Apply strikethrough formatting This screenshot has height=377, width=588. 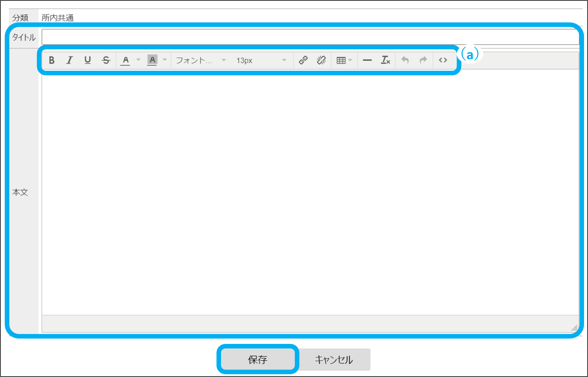pos(106,60)
